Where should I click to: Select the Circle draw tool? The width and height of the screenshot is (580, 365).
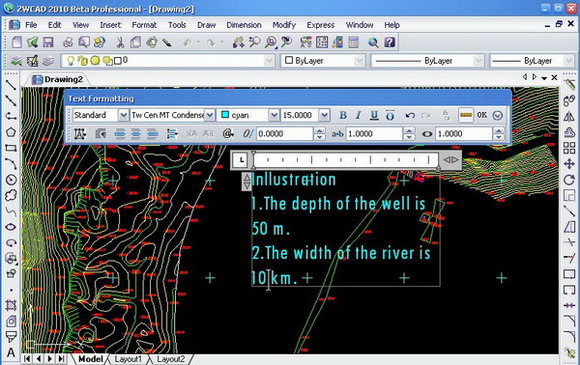11,180
